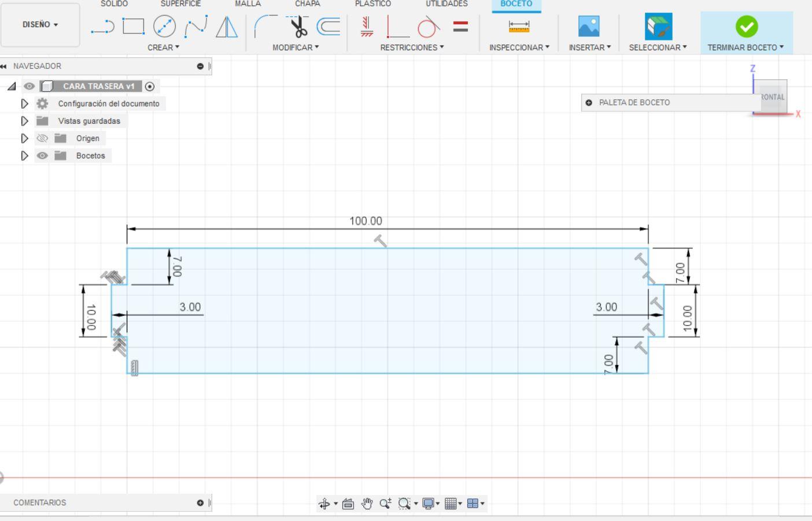
Task: Activate the Orbit navigation tool
Action: pyautogui.click(x=324, y=504)
